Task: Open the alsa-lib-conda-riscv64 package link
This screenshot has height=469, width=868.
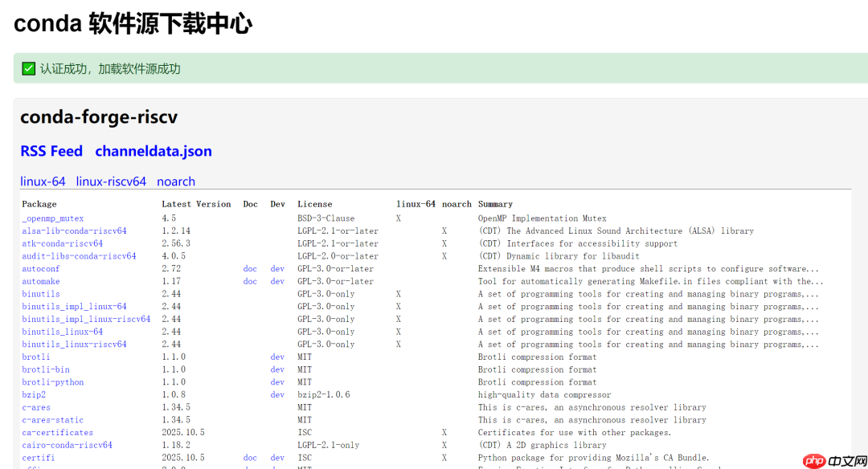Action: click(x=74, y=231)
